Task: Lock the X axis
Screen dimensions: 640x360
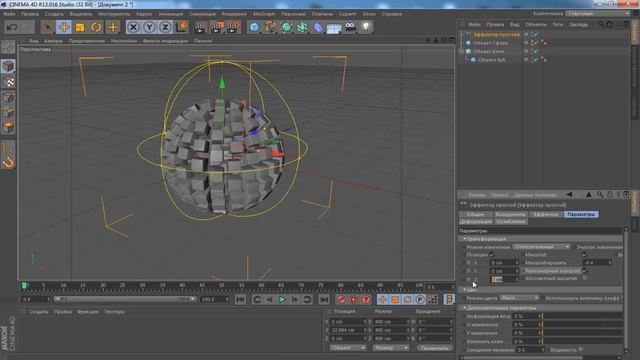Action: pos(133,27)
